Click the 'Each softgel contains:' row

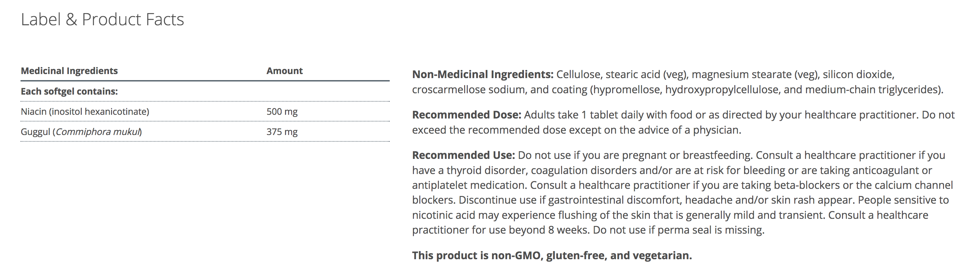69,91
